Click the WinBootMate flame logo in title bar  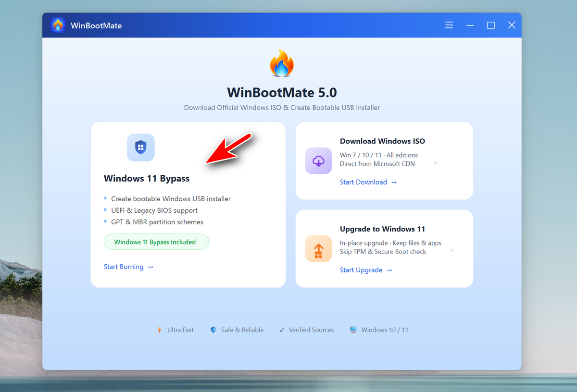[58, 24]
